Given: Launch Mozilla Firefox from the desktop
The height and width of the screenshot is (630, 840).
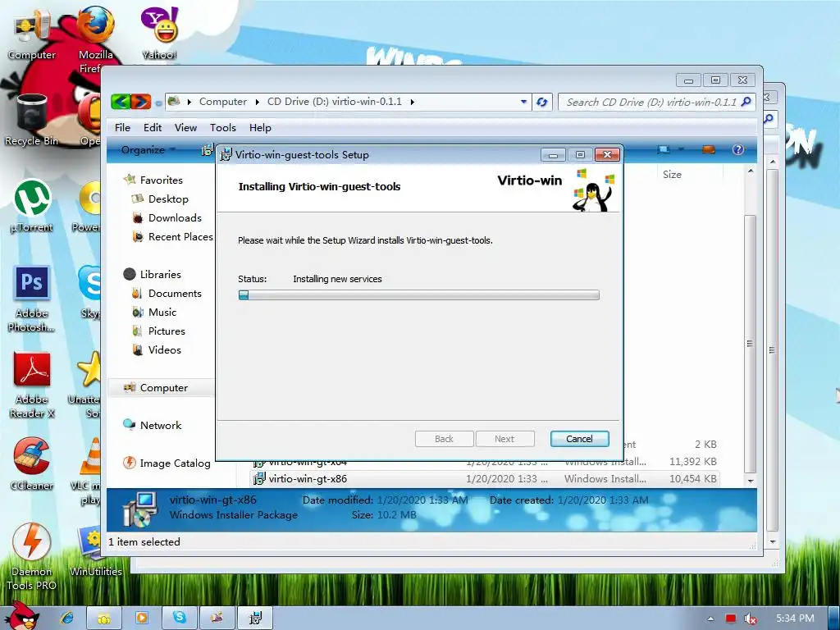Looking at the screenshot, I should 95,38.
